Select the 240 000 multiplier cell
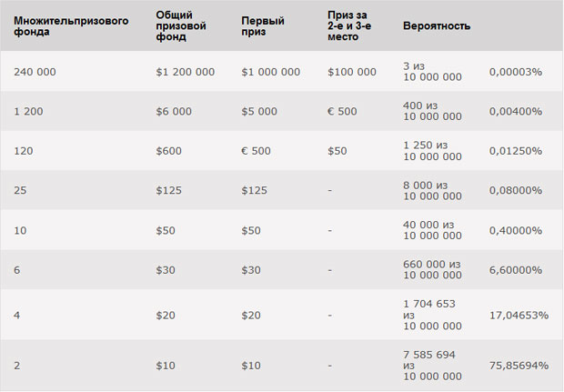564x392 pixels. 35,72
